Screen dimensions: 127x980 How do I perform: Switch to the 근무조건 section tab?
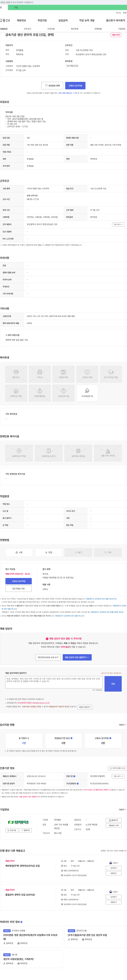pyautogui.click(x=27, y=29)
